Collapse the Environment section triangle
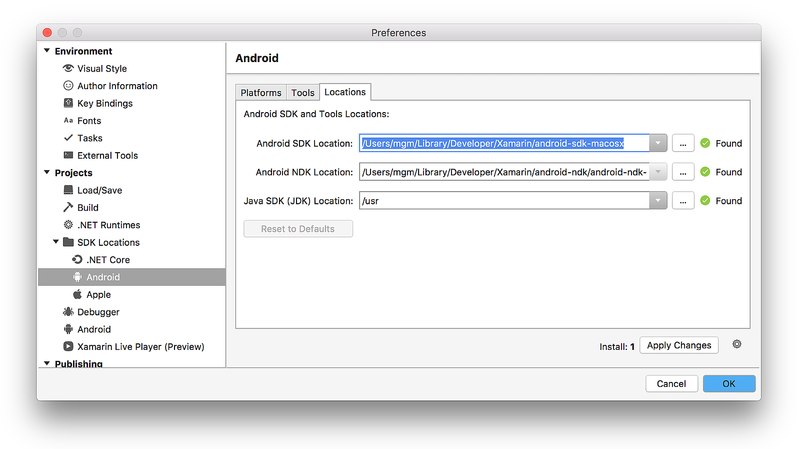Image resolution: width=800 pixels, height=449 pixels. coord(47,51)
